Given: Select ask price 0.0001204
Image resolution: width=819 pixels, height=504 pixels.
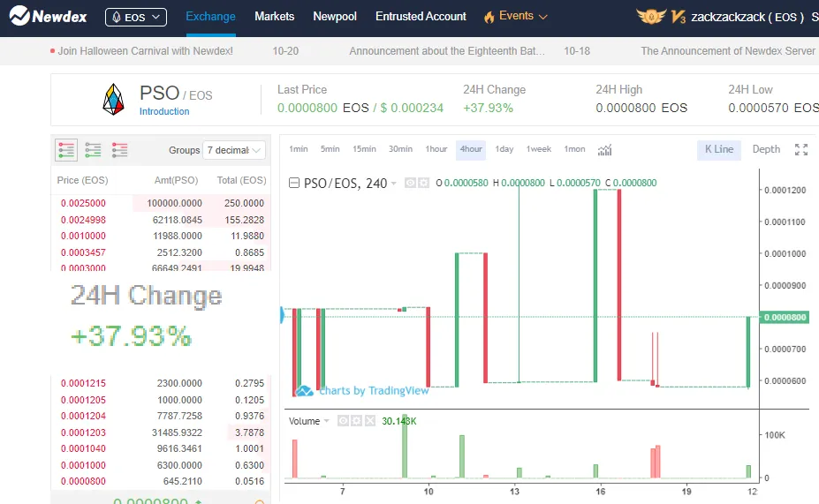Looking at the screenshot, I should 83,416.
